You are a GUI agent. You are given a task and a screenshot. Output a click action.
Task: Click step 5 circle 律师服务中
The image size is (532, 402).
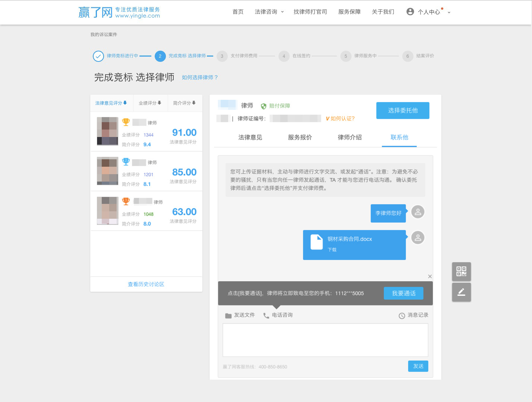(x=346, y=56)
